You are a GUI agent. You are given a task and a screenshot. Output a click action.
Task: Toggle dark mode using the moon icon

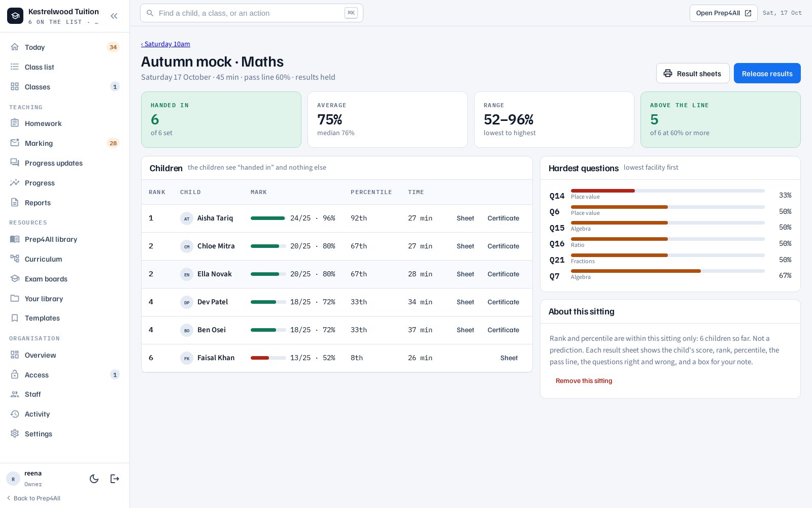point(94,479)
